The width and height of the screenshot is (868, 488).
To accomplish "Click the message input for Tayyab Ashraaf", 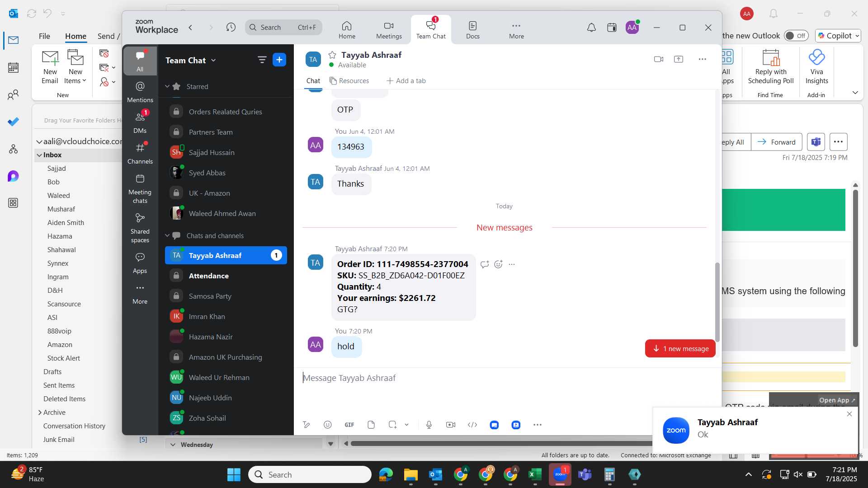I will [506, 378].
